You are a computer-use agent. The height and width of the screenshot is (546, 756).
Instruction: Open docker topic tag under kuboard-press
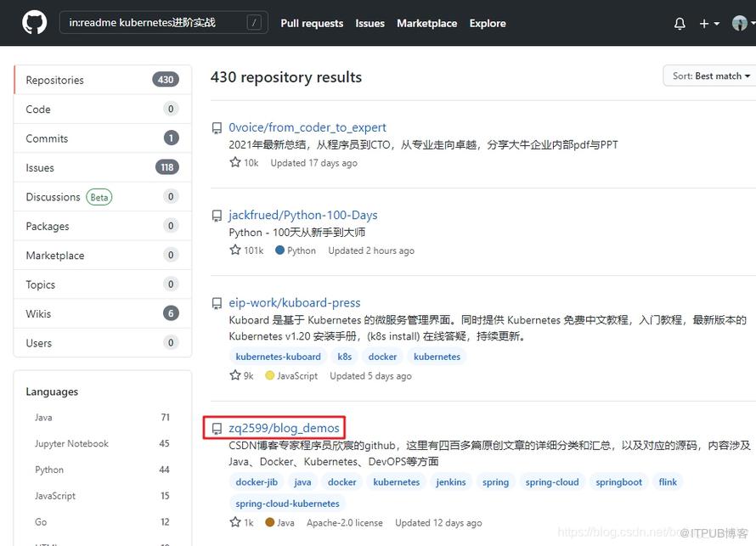click(382, 357)
